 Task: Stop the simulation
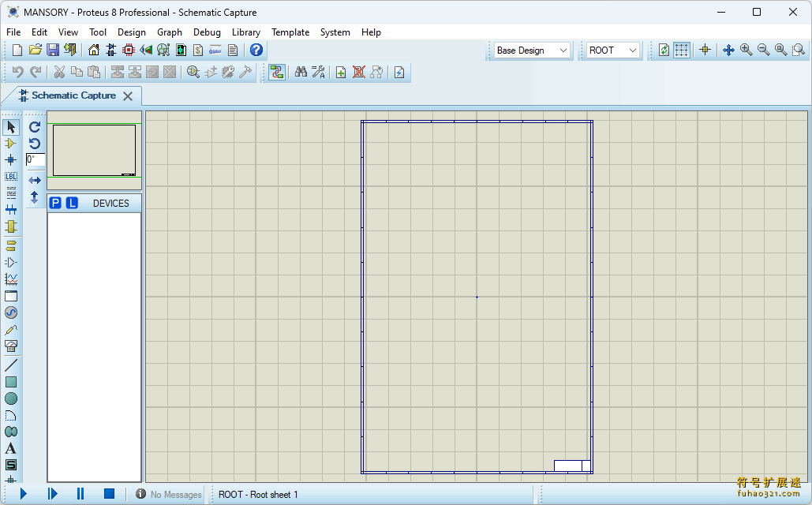(109, 494)
